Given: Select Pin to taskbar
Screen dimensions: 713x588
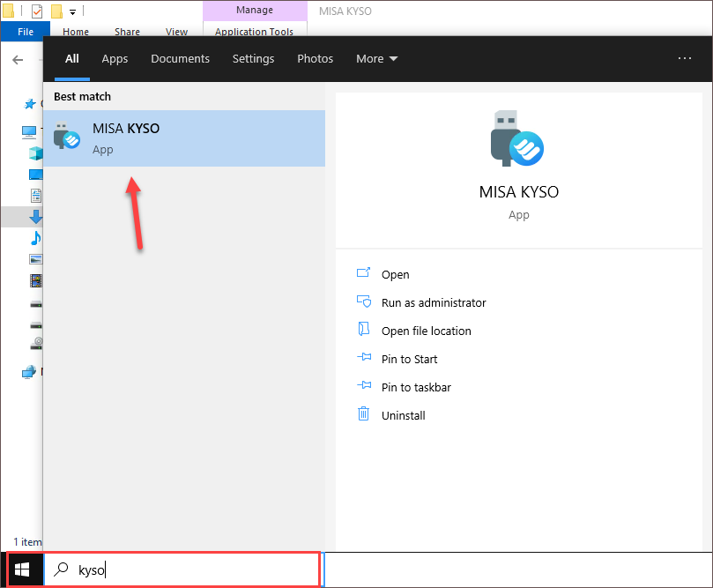Looking at the screenshot, I should pos(416,388).
